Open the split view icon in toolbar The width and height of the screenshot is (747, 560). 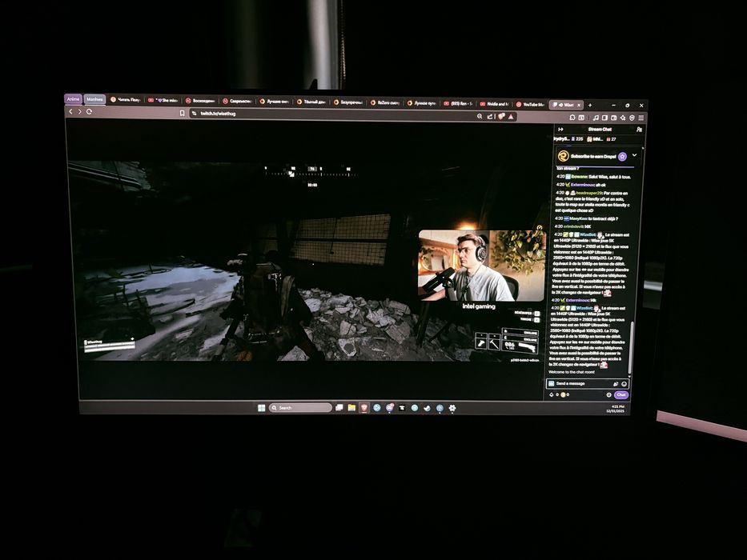click(x=581, y=117)
